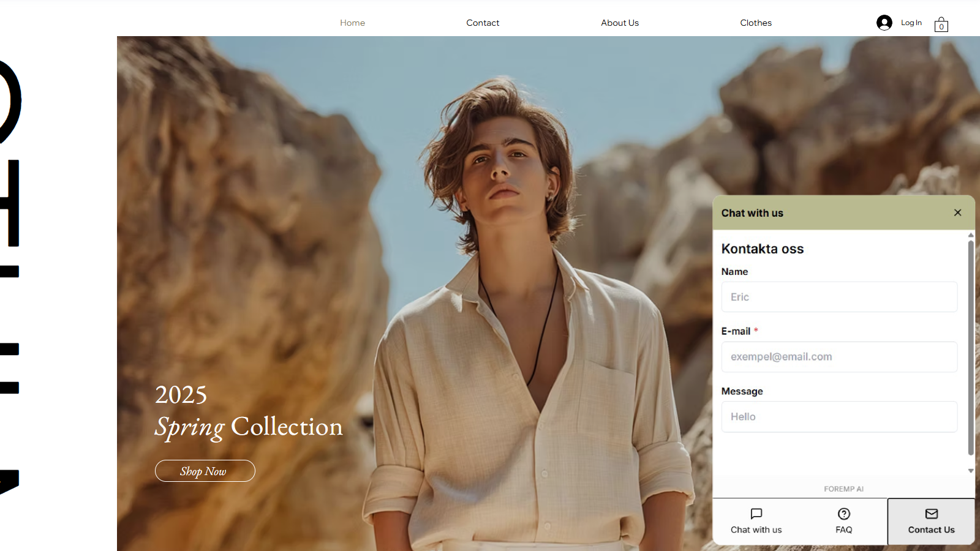Navigate to the Clothes section

tap(756, 23)
